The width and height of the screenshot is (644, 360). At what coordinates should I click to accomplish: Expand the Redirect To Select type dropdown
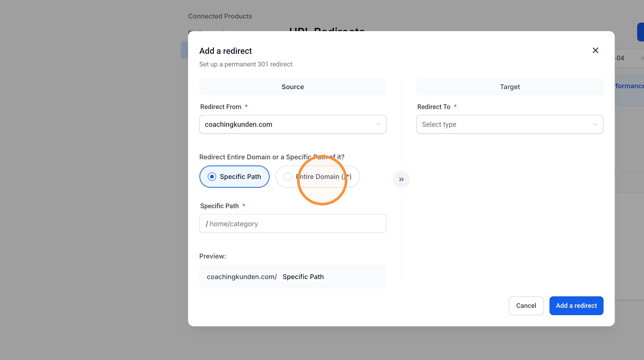[x=510, y=124]
